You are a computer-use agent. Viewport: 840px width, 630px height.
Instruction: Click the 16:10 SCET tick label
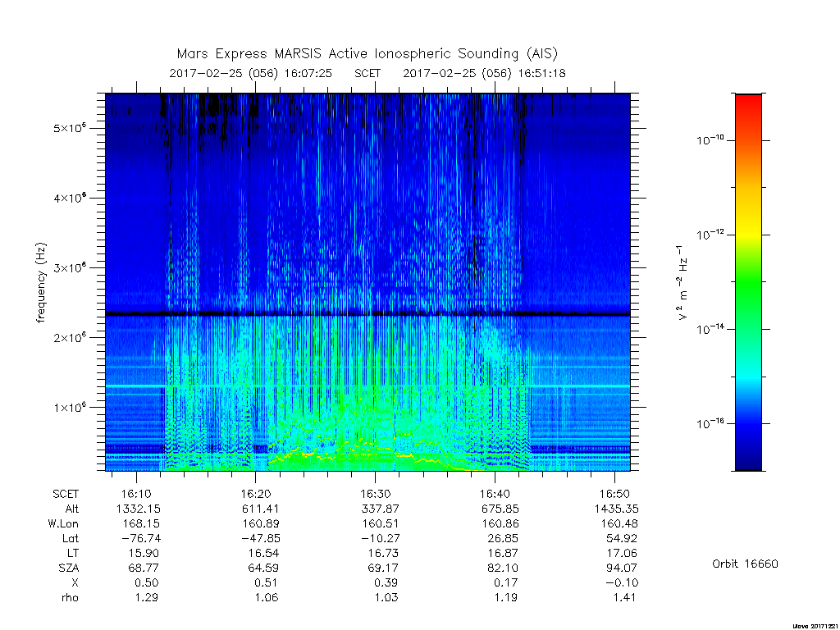(136, 494)
